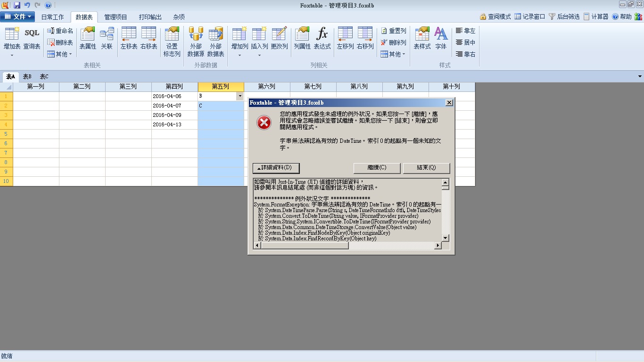Click 重置列 reset column

[393, 31]
